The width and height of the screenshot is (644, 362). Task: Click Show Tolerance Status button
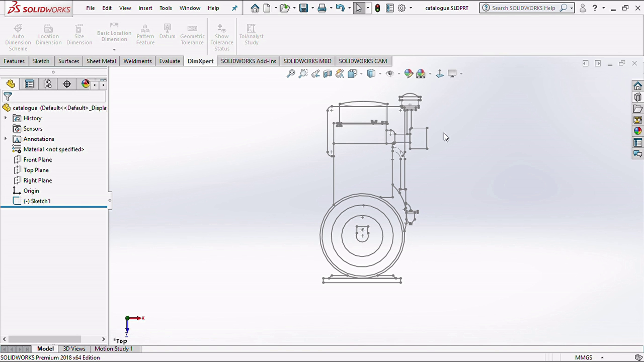point(222,37)
